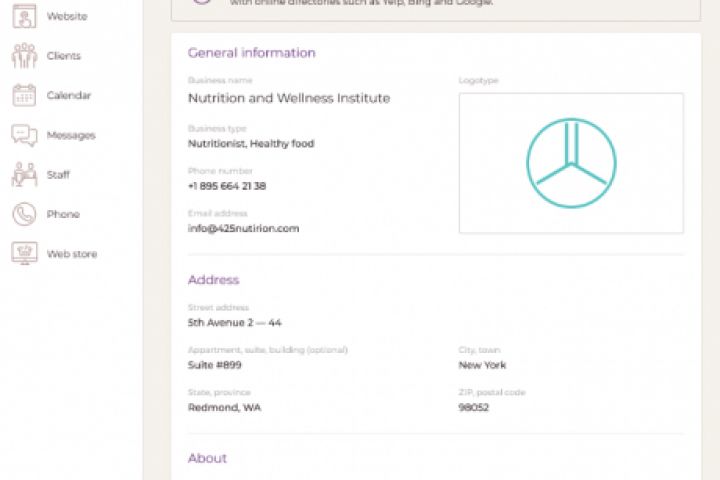Screen dimensions: 720x480
Task: Select the Business type field
Action: (251, 144)
